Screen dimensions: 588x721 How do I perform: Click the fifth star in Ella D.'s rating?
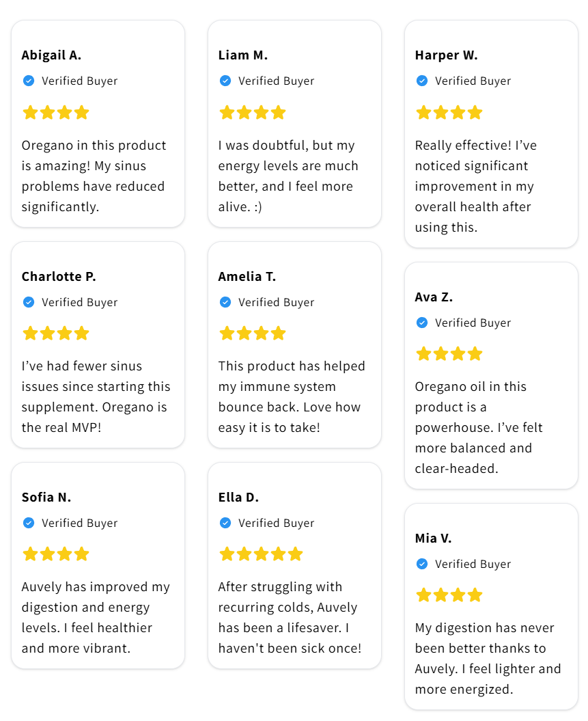coord(295,554)
